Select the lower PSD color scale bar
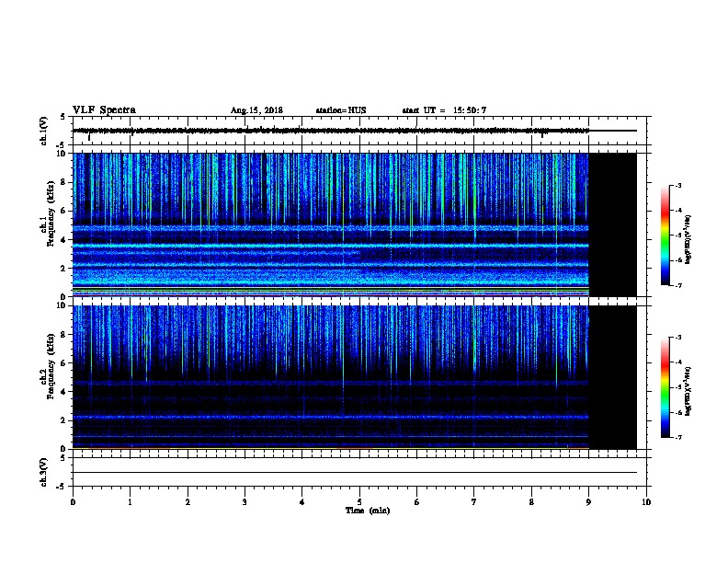The image size is (728, 563). [x=665, y=387]
